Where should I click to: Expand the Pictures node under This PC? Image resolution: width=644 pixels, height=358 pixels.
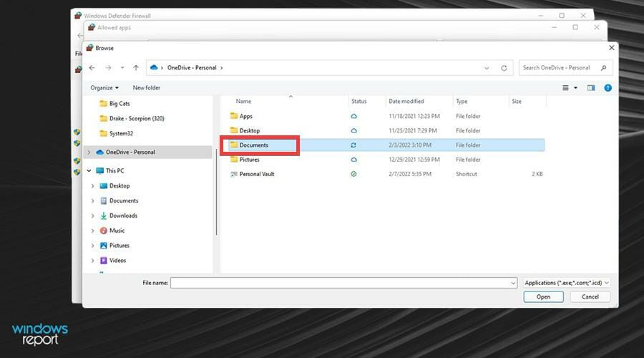tap(93, 246)
